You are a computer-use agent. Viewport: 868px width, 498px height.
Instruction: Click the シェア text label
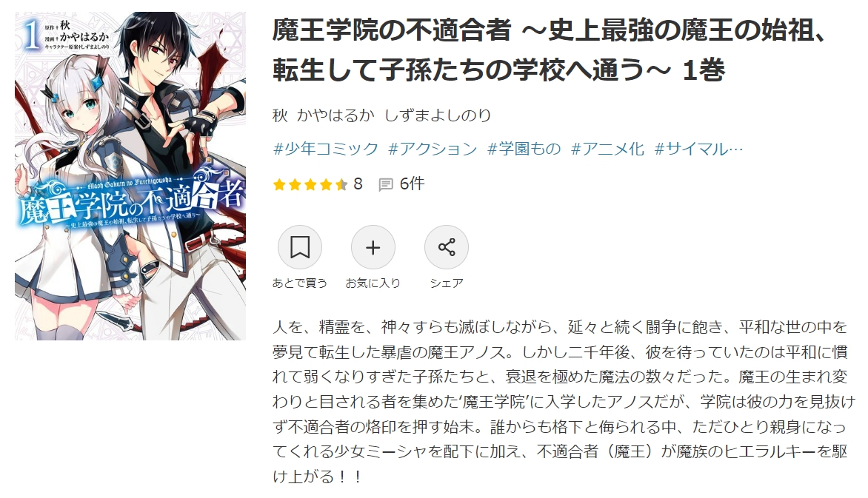[446, 283]
